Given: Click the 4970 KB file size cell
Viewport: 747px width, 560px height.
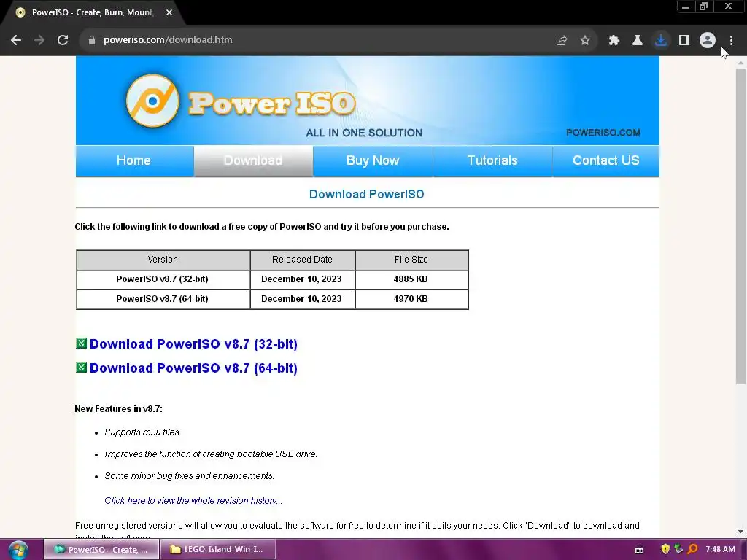Looking at the screenshot, I should (411, 299).
